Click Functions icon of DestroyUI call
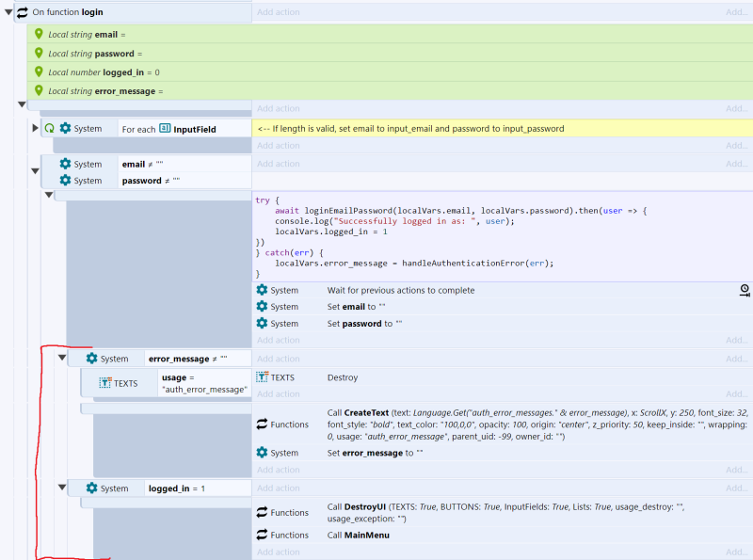Image resolution: width=753 pixels, height=560 pixels. click(x=262, y=512)
